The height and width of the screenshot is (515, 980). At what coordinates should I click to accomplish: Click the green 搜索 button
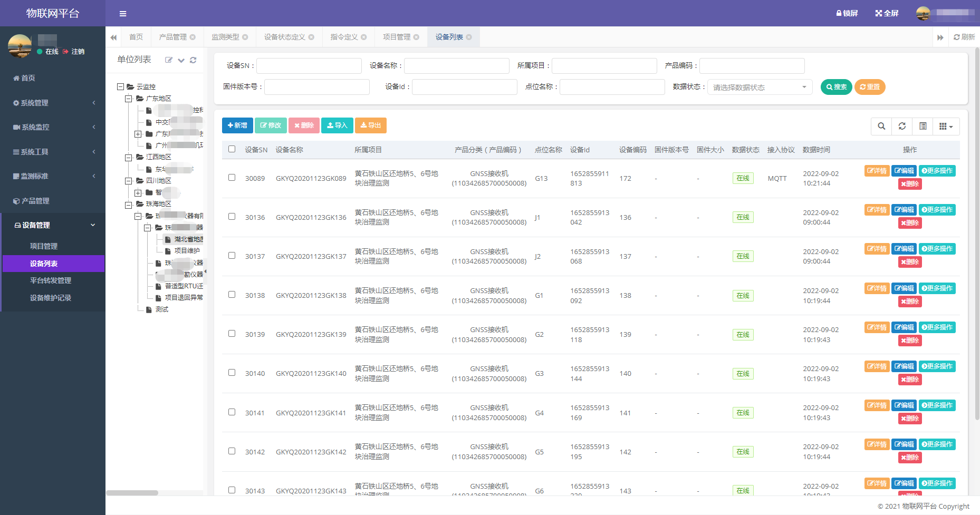pos(836,87)
